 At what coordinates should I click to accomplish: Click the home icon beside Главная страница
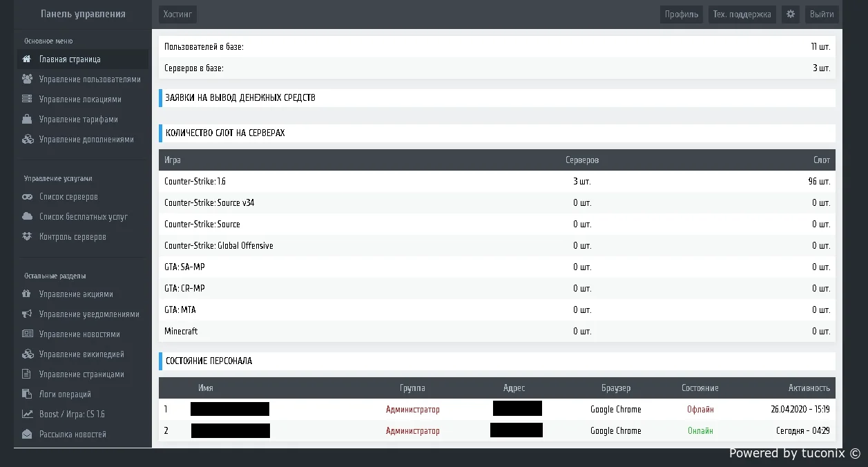(x=27, y=59)
